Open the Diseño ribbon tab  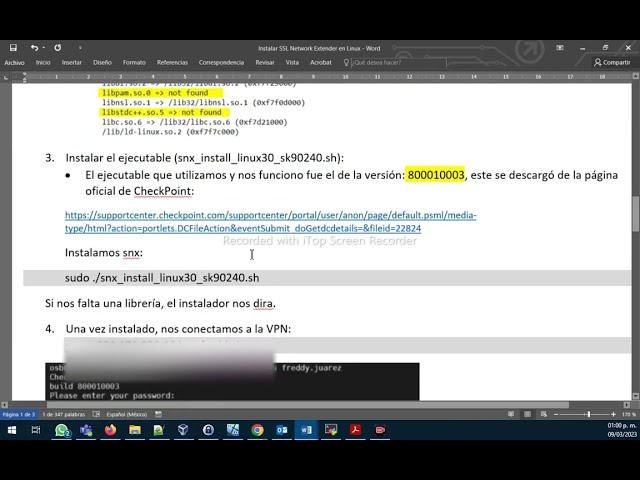pyautogui.click(x=102, y=62)
